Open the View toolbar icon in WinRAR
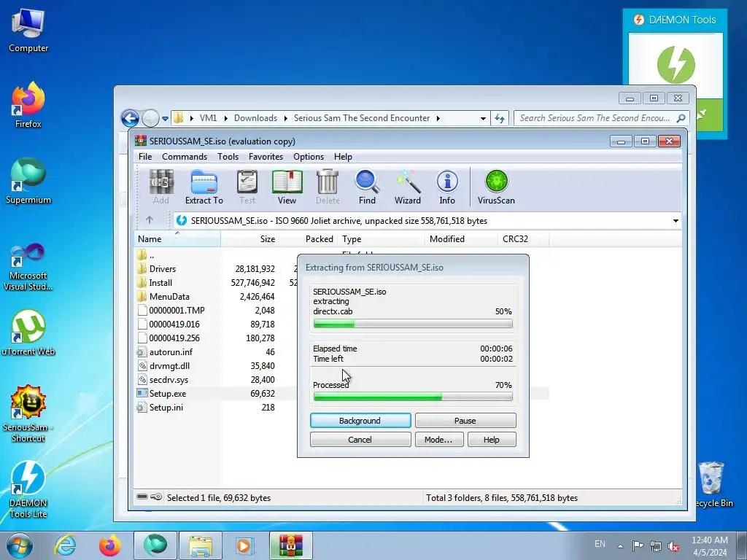Screen dimensions: 747x560 coord(287,187)
